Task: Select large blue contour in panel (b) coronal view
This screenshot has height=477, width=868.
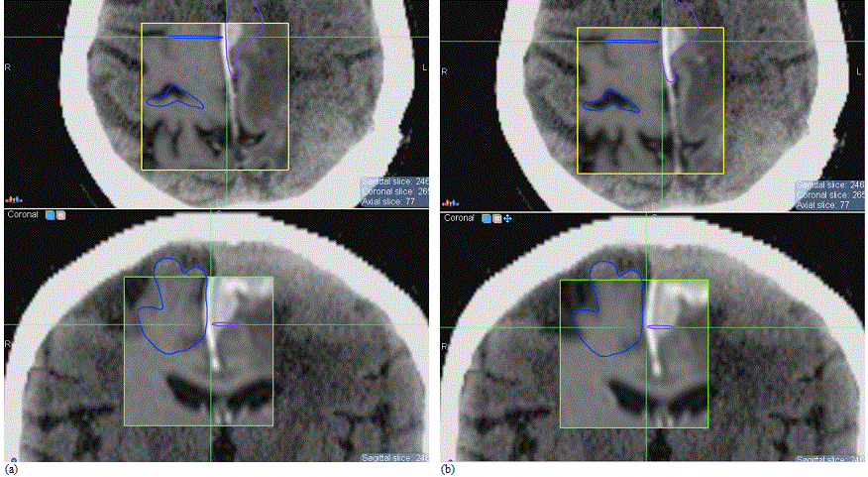Action: tap(607, 309)
